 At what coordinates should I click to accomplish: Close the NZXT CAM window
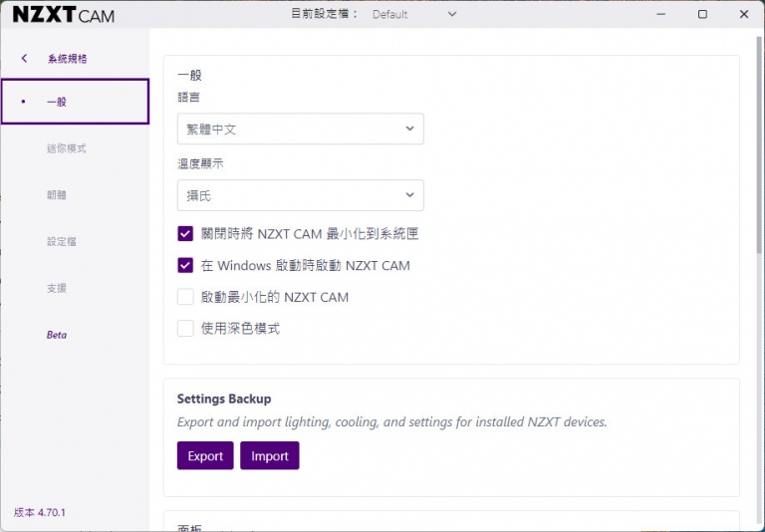(744, 14)
